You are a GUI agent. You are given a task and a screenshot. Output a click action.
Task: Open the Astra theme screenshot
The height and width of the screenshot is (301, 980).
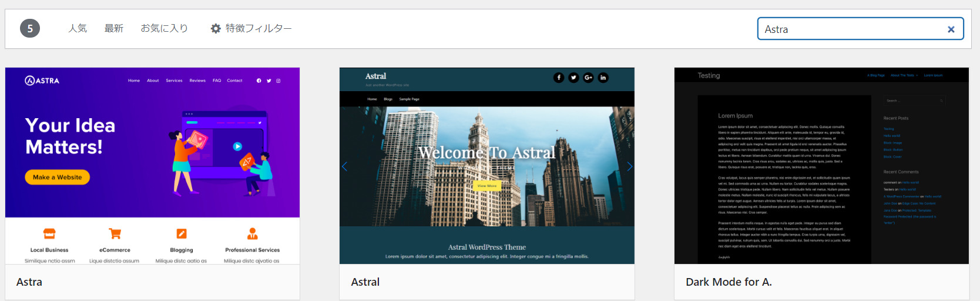tap(153, 166)
